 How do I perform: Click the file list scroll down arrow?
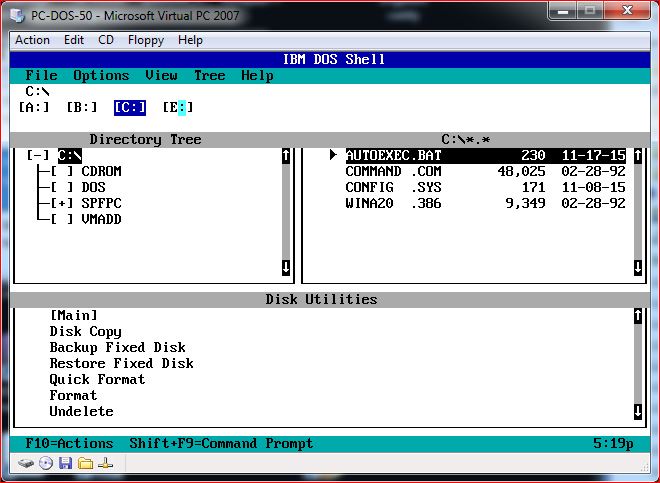[638, 267]
